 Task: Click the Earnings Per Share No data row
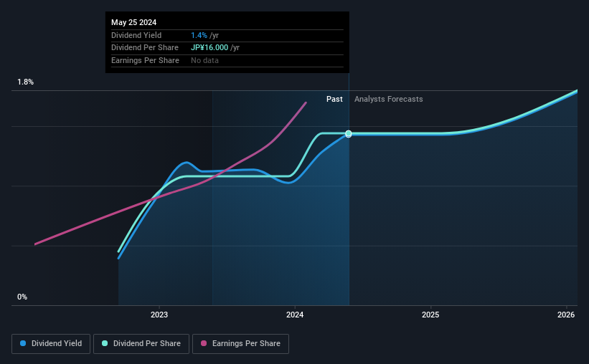(x=227, y=60)
